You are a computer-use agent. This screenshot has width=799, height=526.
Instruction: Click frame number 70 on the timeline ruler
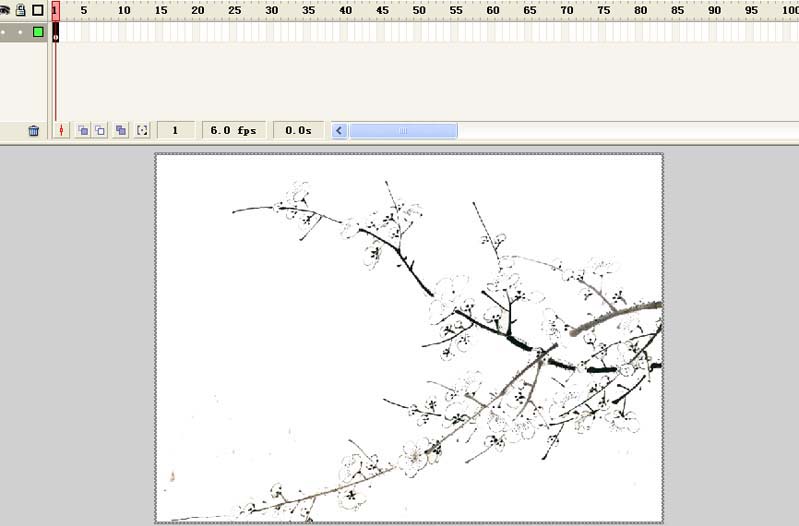[x=567, y=10]
